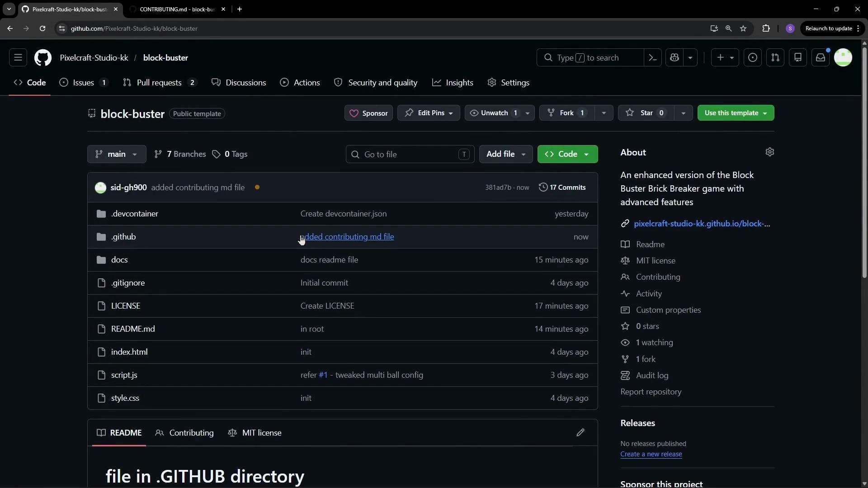Click the browser address bar URL

(x=134, y=28)
